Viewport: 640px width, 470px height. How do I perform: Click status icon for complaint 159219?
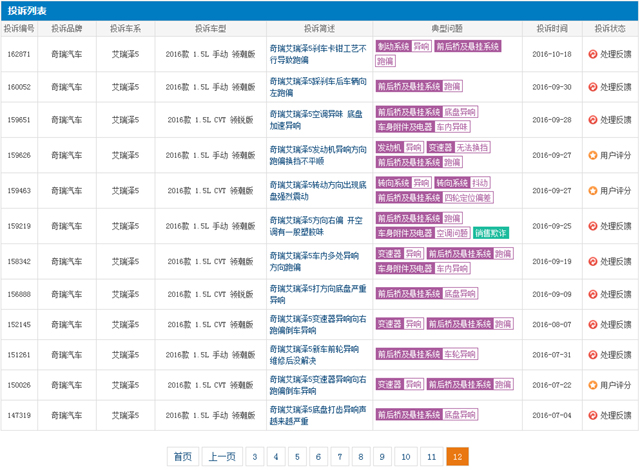click(593, 226)
